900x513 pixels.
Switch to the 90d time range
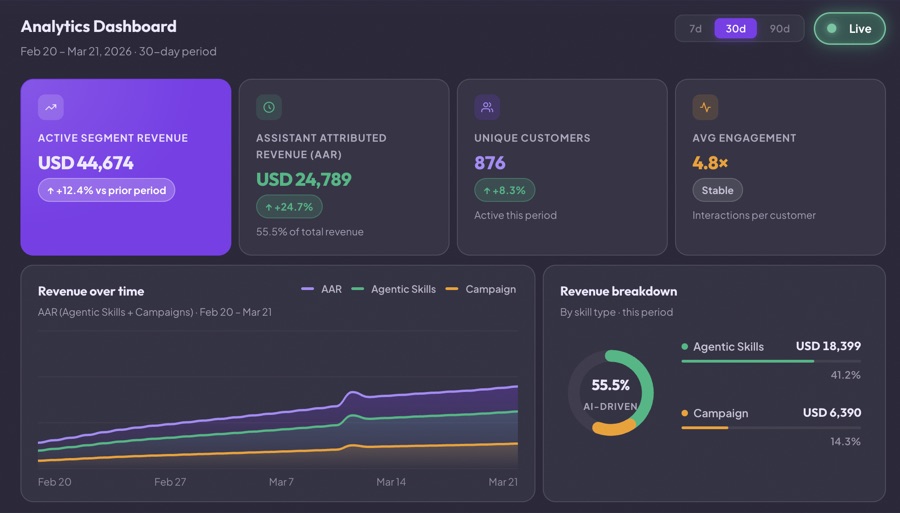[x=779, y=29]
